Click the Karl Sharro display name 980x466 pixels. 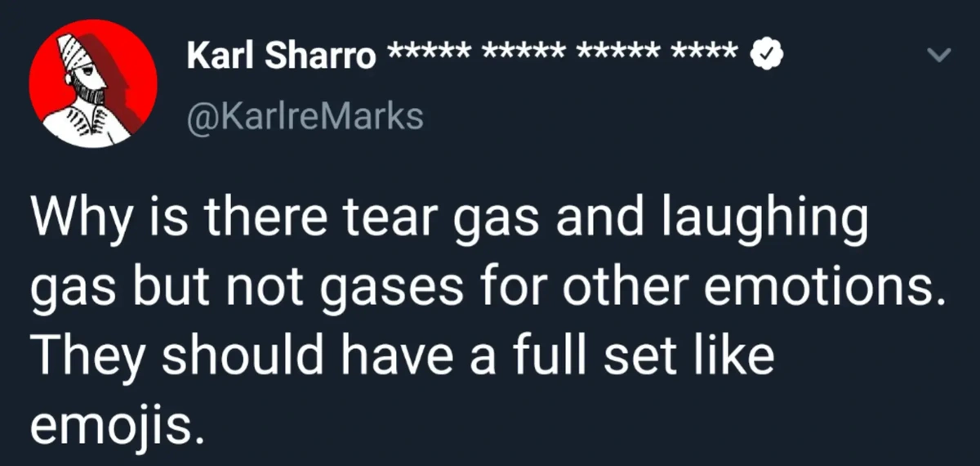282,56
